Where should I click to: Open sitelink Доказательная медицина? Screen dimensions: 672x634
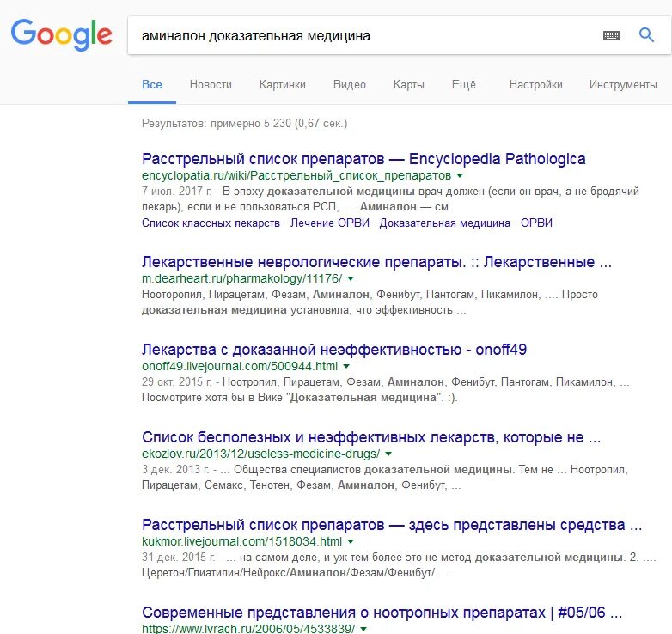tap(444, 223)
